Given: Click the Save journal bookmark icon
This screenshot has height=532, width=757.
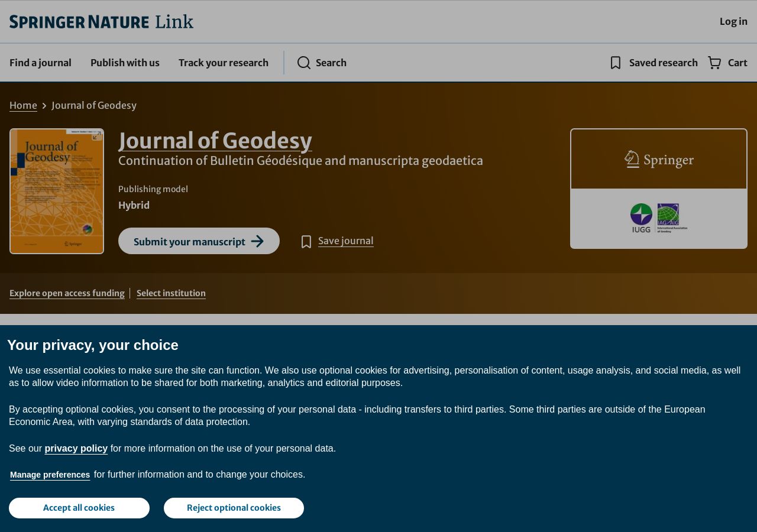Looking at the screenshot, I should pos(306,241).
